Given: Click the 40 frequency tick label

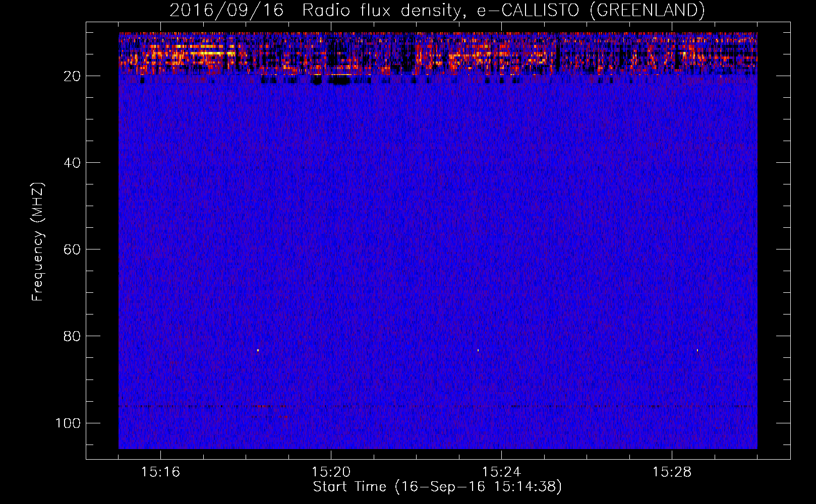Looking at the screenshot, I should 72,163.
